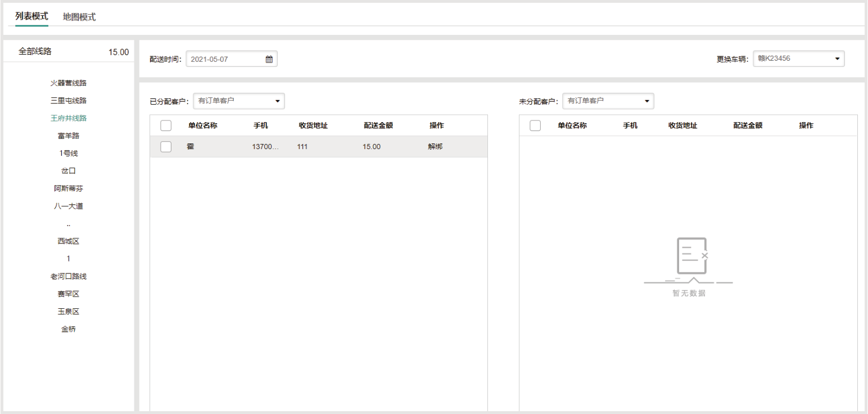The width and height of the screenshot is (868, 414).
Task: Select the 火器营线路 route
Action: pyautogui.click(x=69, y=83)
